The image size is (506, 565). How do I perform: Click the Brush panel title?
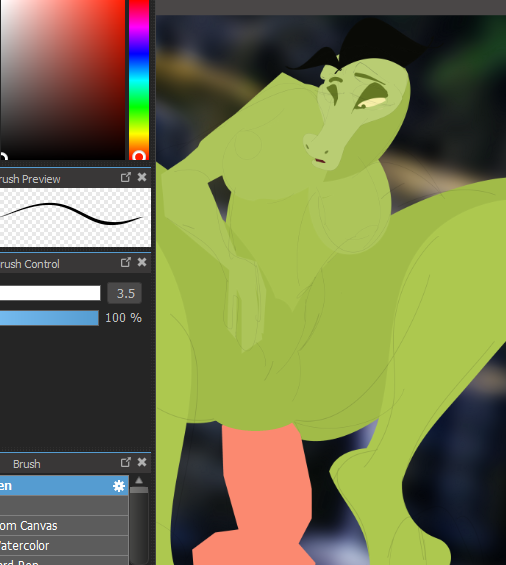[27, 464]
